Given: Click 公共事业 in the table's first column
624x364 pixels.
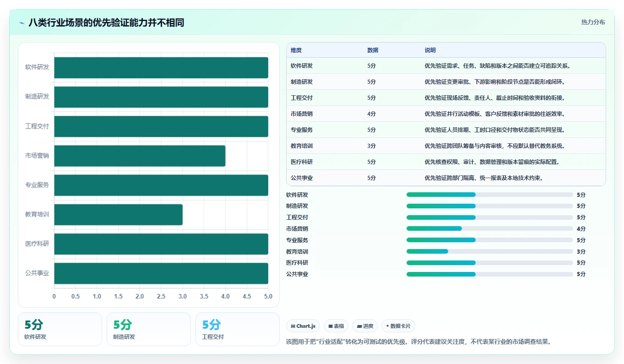Looking at the screenshot, I should tap(302, 178).
